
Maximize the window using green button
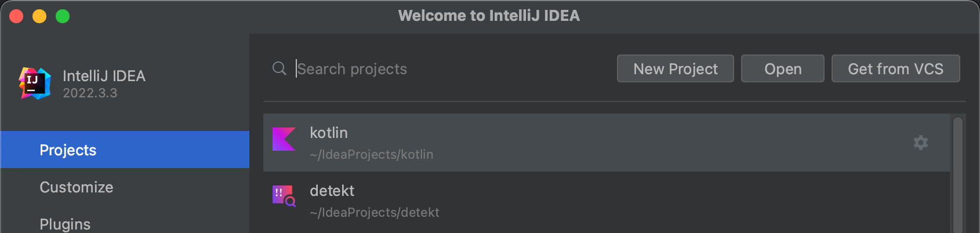tap(63, 16)
